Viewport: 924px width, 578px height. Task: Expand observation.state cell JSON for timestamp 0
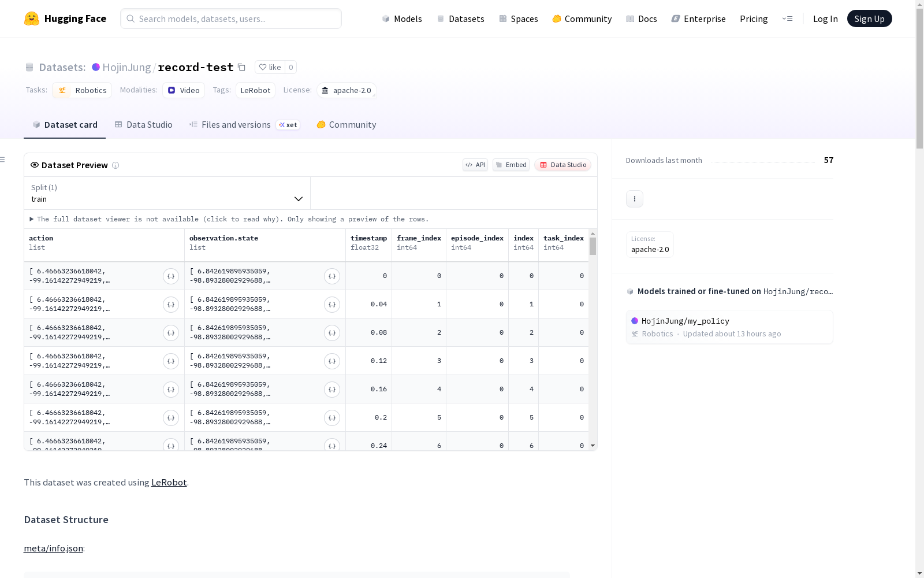coord(332,276)
